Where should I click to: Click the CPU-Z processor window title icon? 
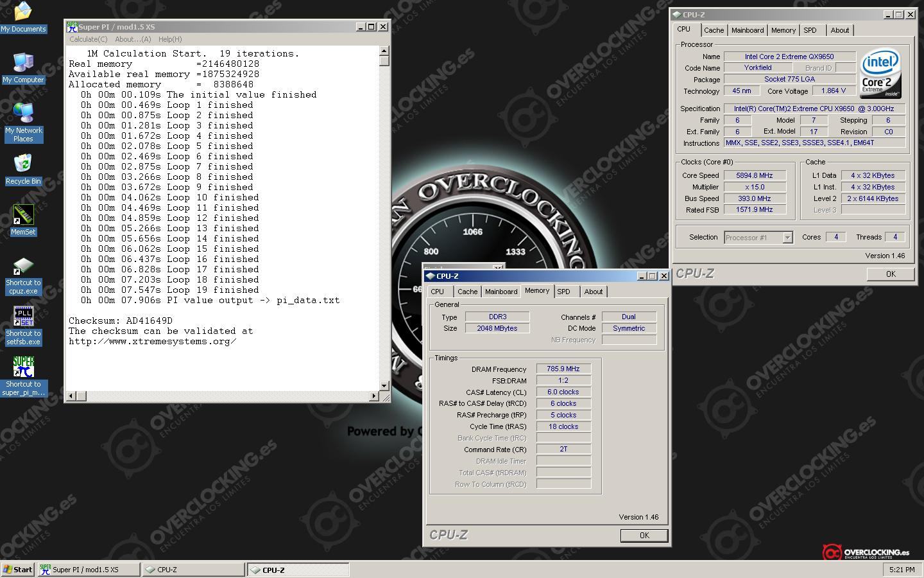coord(676,15)
